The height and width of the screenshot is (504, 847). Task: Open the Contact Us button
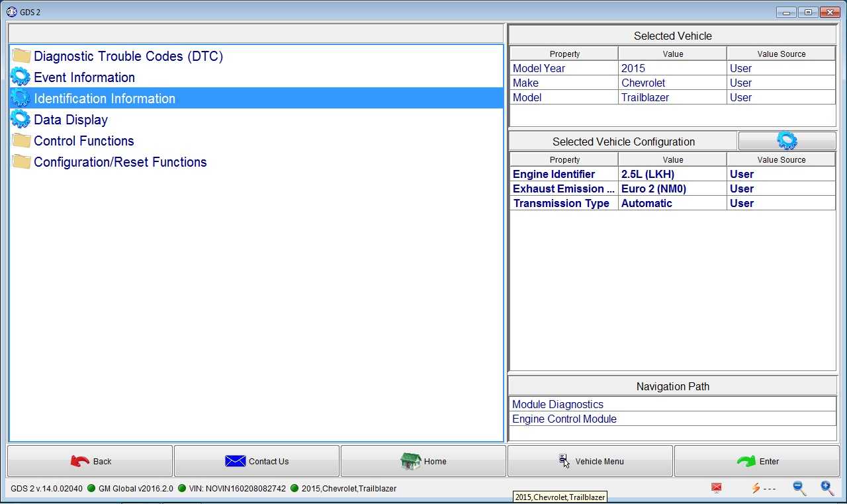pyautogui.click(x=257, y=461)
